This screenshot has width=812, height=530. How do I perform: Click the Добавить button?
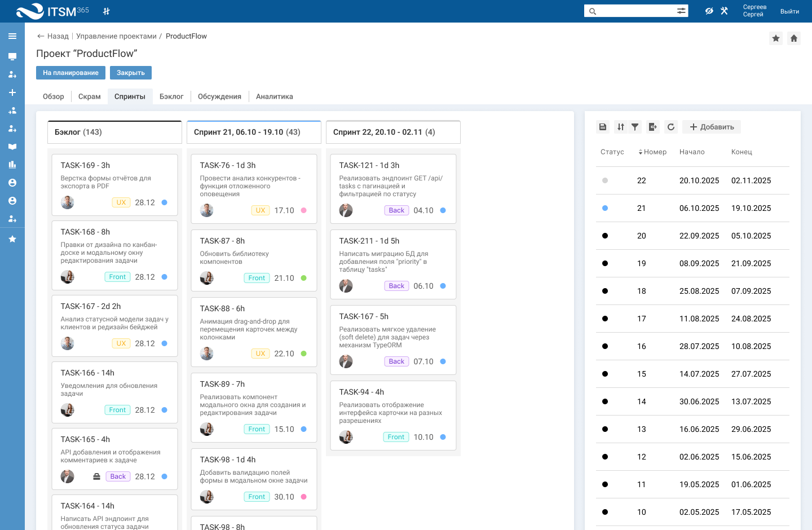pos(712,127)
